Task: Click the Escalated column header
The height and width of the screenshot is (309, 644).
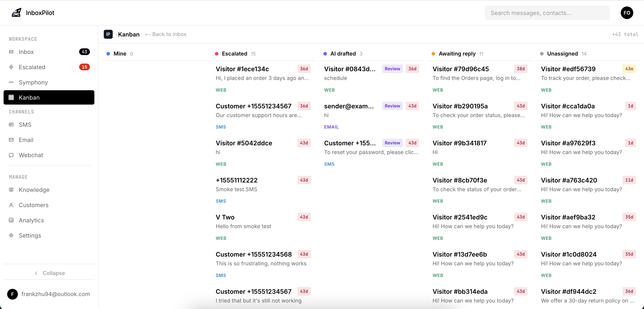Action: pyautogui.click(x=263, y=54)
